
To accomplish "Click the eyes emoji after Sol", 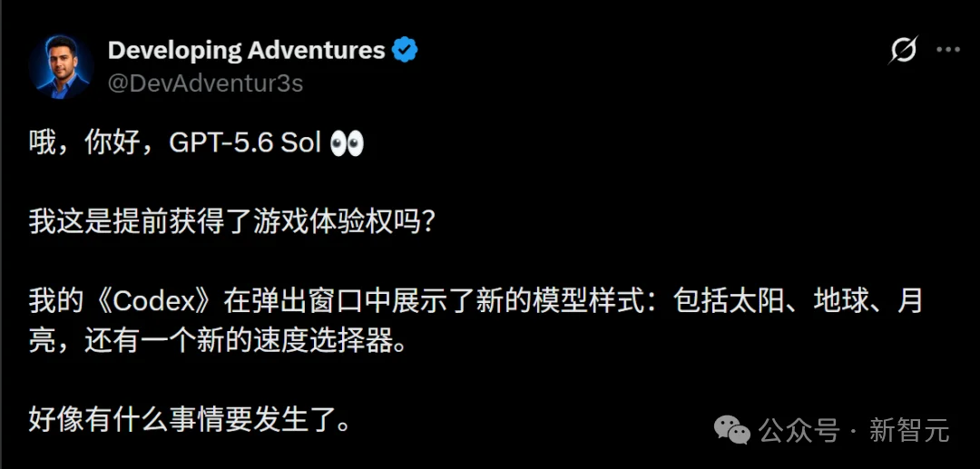I will point(347,143).
